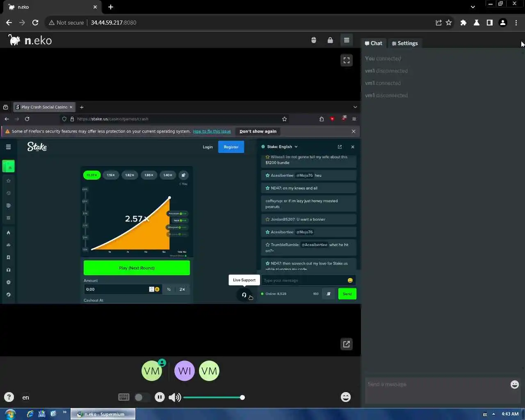This screenshot has width=525, height=420.
Task: Select the 1.86× crash result pill
Action: pyautogui.click(x=149, y=175)
